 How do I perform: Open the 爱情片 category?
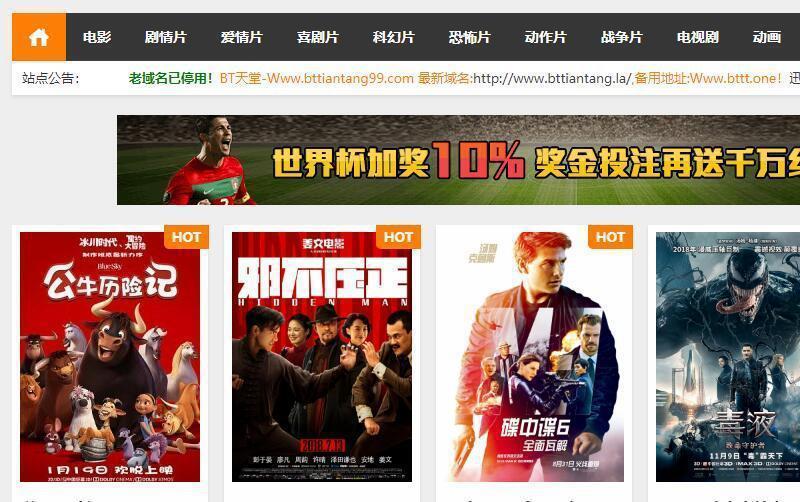click(x=242, y=37)
